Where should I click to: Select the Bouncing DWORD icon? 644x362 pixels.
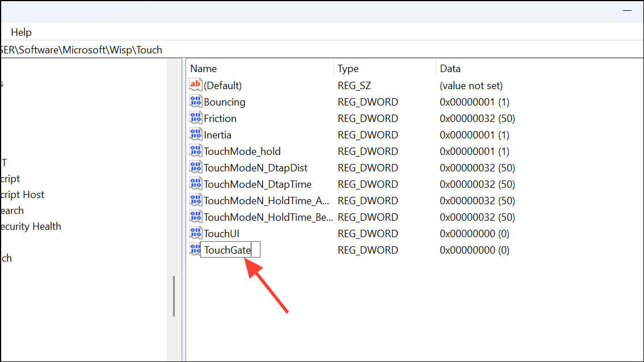195,102
